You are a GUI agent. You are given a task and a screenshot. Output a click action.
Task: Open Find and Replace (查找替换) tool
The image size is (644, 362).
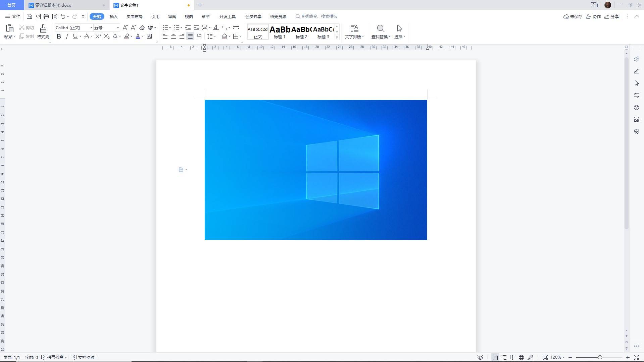381,32
